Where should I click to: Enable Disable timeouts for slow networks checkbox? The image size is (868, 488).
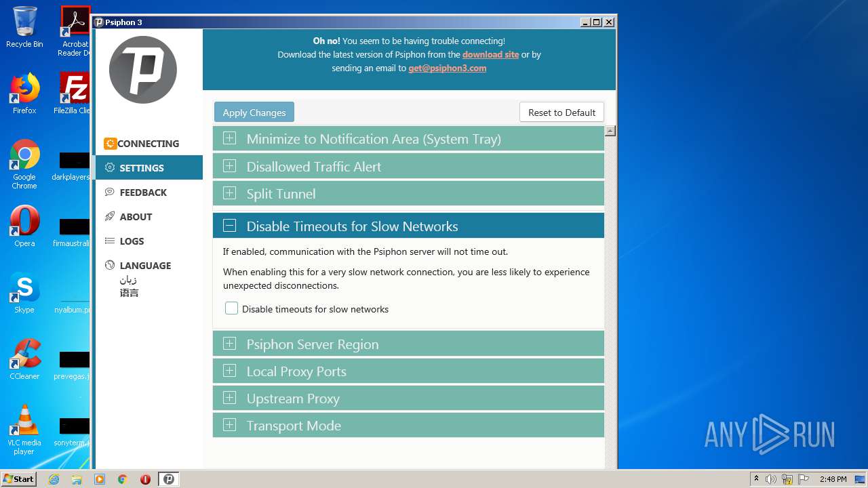(x=232, y=308)
